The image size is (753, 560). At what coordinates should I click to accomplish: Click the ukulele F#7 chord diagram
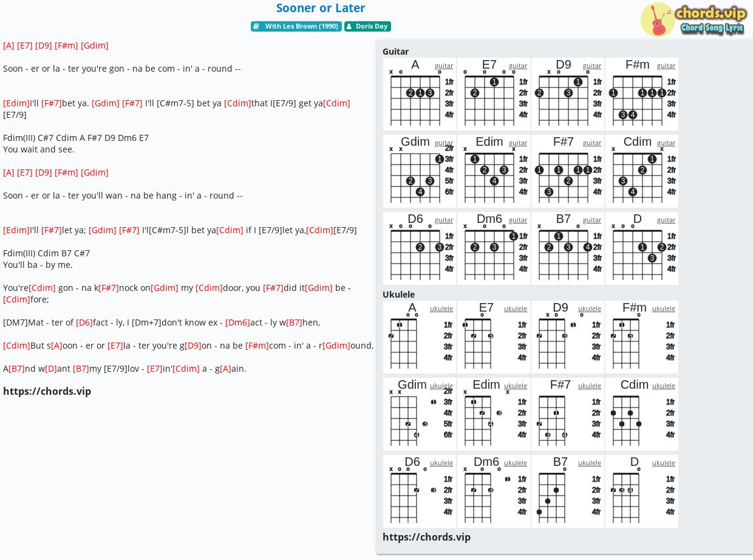click(x=568, y=414)
